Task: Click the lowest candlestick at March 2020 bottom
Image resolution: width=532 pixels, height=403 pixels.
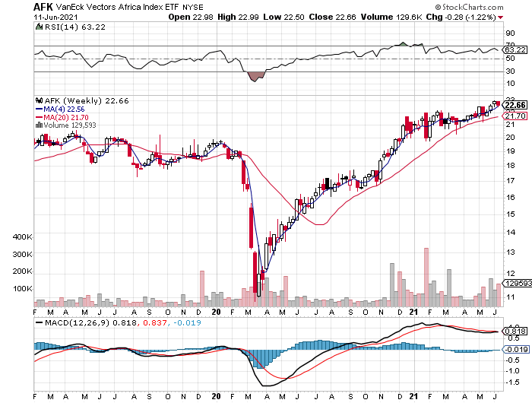Action: tap(255, 276)
